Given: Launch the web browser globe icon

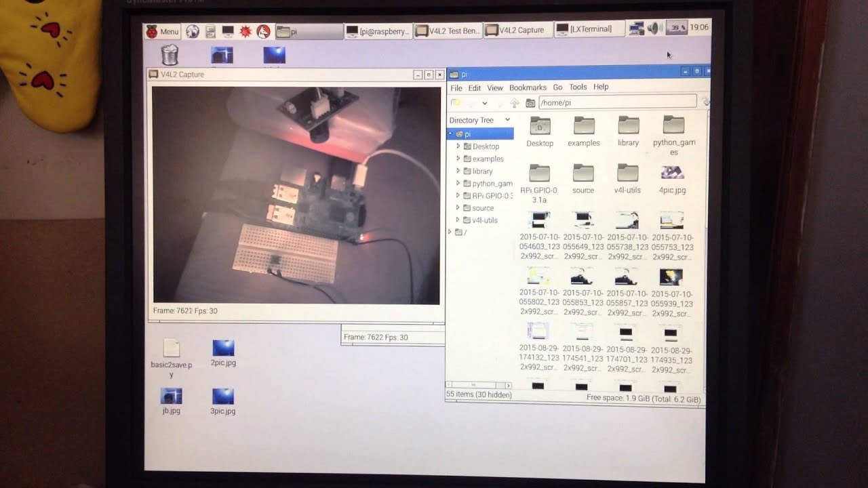Looking at the screenshot, I should pos(192,31).
